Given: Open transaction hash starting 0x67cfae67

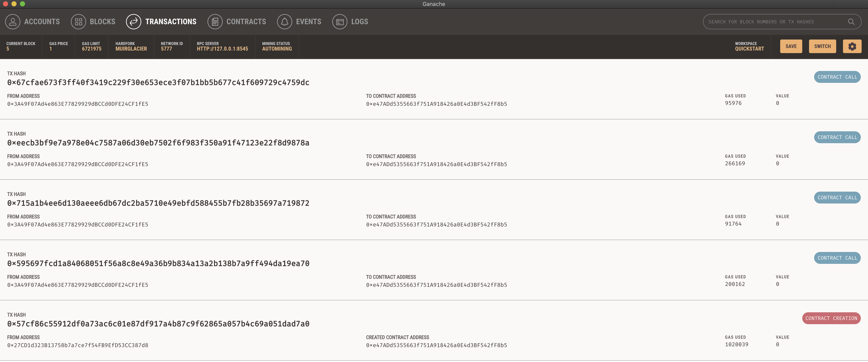Looking at the screenshot, I should pos(158,82).
